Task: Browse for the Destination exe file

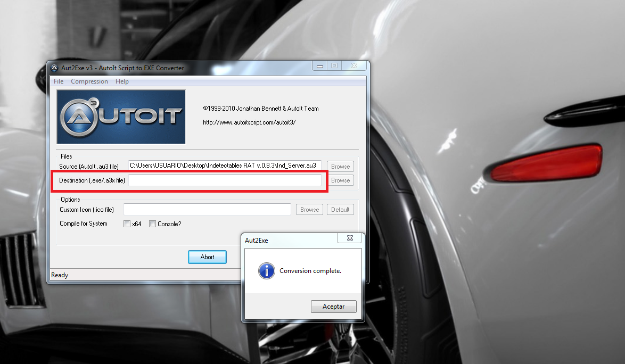Action: [x=340, y=180]
